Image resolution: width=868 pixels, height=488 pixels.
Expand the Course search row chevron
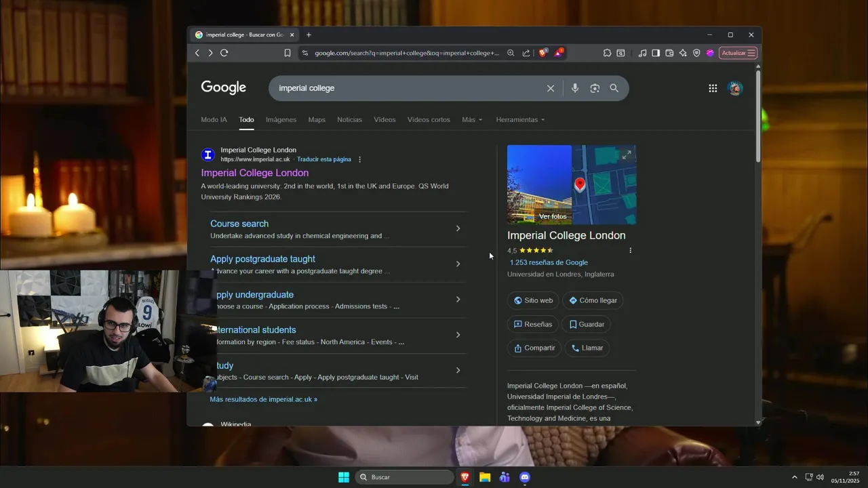click(x=458, y=228)
